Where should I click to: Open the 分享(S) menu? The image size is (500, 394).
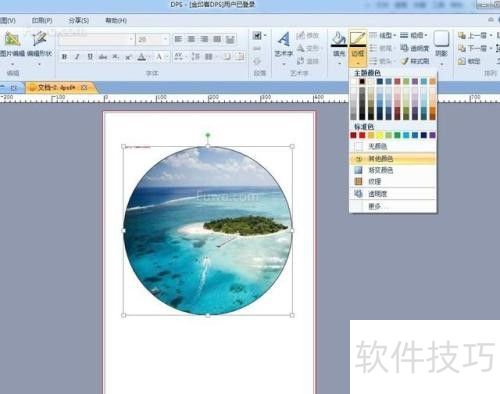[79, 21]
